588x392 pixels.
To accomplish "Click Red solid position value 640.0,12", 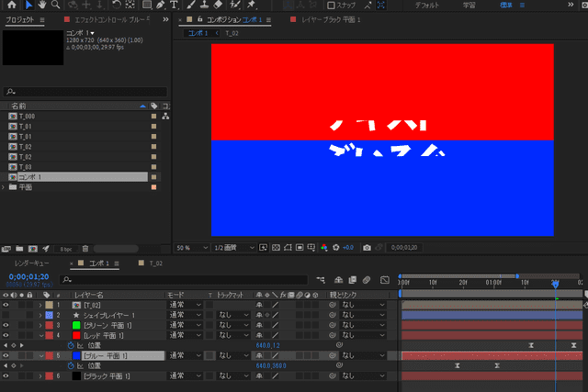I will (267, 345).
